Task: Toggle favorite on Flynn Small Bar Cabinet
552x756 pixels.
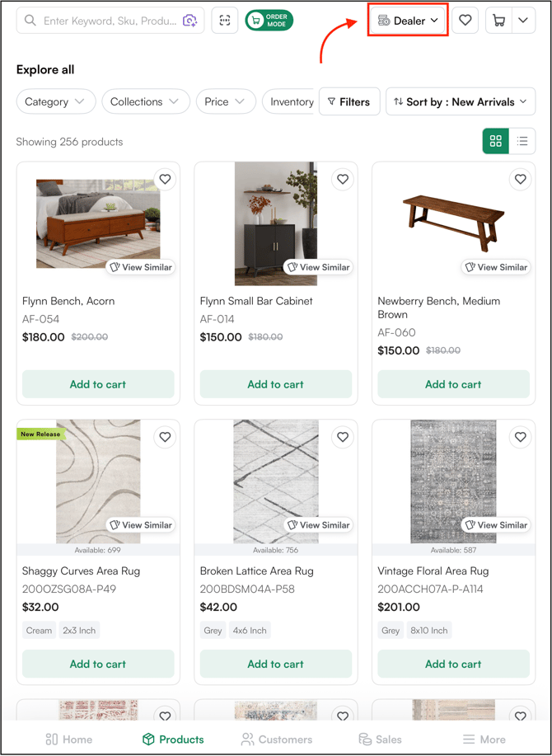Action: pos(343,180)
